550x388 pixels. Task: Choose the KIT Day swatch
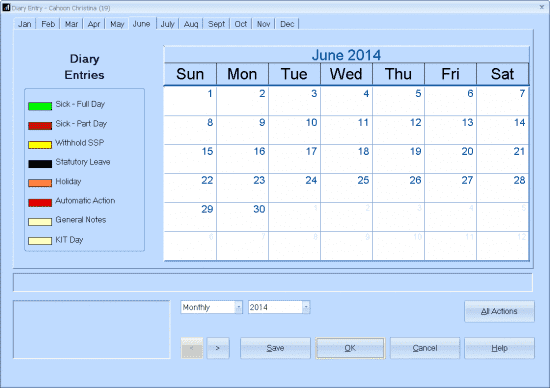coord(40,241)
